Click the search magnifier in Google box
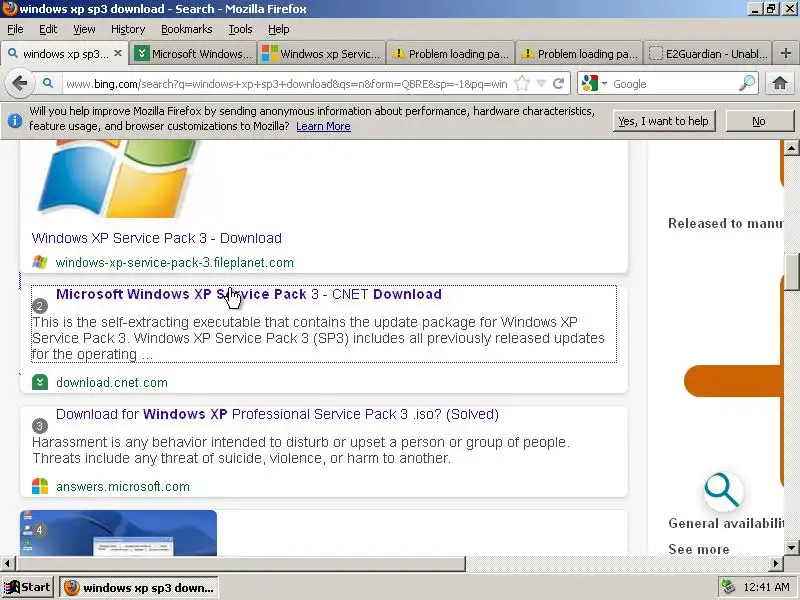 (746, 83)
